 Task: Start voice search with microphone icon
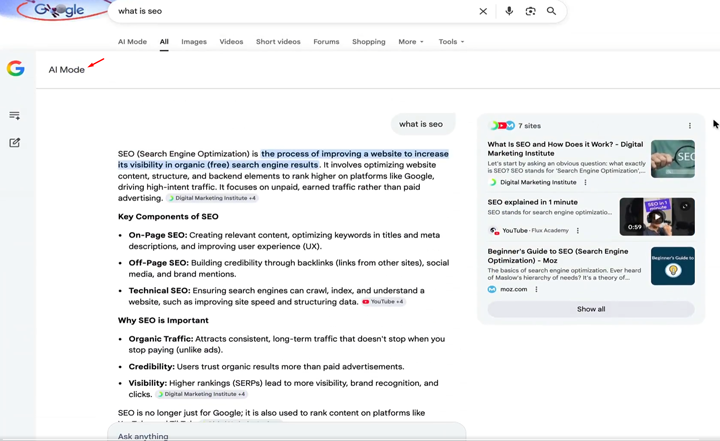click(x=509, y=11)
